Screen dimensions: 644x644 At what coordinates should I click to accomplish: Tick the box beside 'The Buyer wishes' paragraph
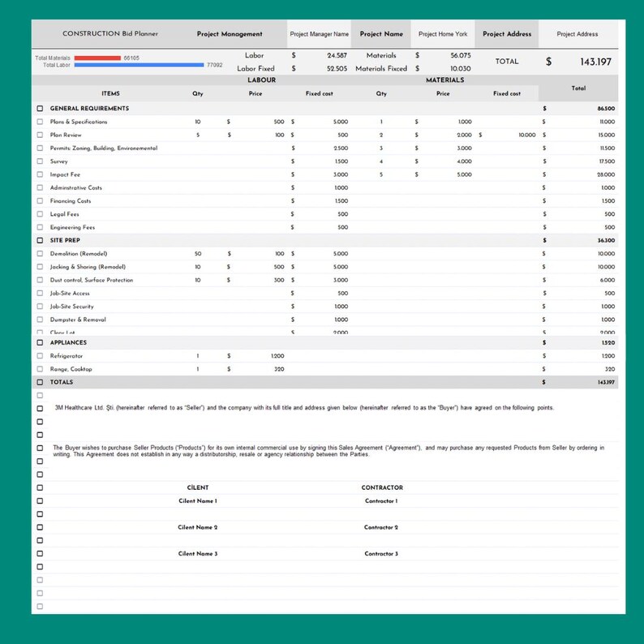[40, 448]
